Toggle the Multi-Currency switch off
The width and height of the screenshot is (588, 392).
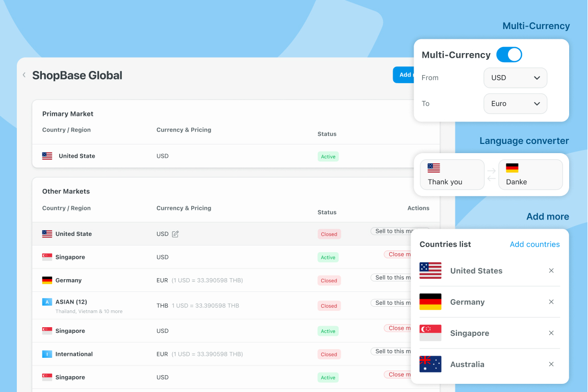click(509, 55)
